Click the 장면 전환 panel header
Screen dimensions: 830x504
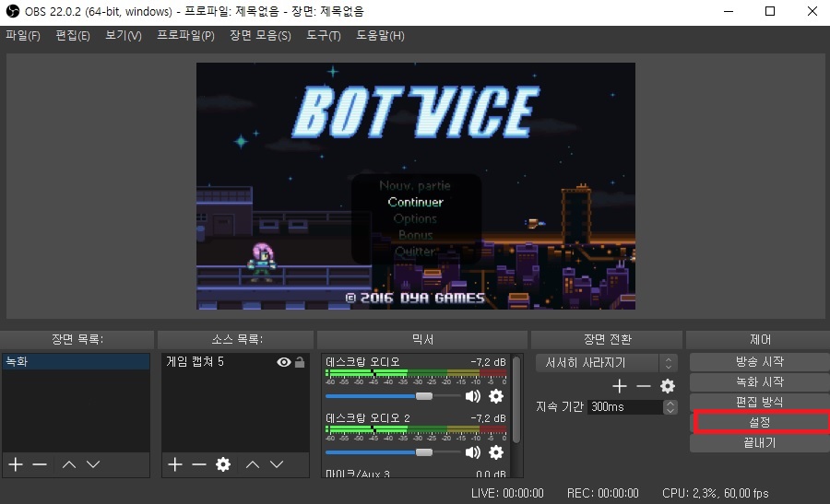607,339
